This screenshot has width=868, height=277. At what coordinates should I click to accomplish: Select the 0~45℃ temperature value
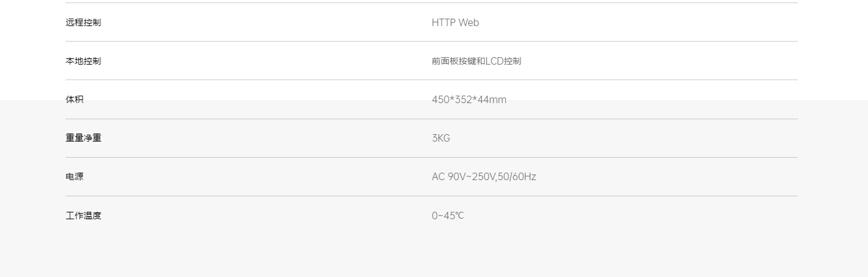(448, 216)
